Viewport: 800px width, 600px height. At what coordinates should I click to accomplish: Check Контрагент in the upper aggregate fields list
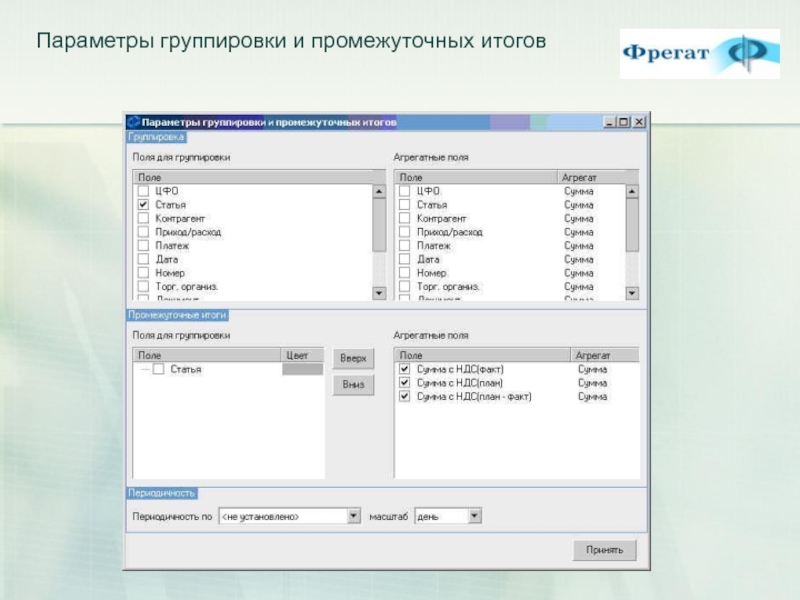point(405,218)
